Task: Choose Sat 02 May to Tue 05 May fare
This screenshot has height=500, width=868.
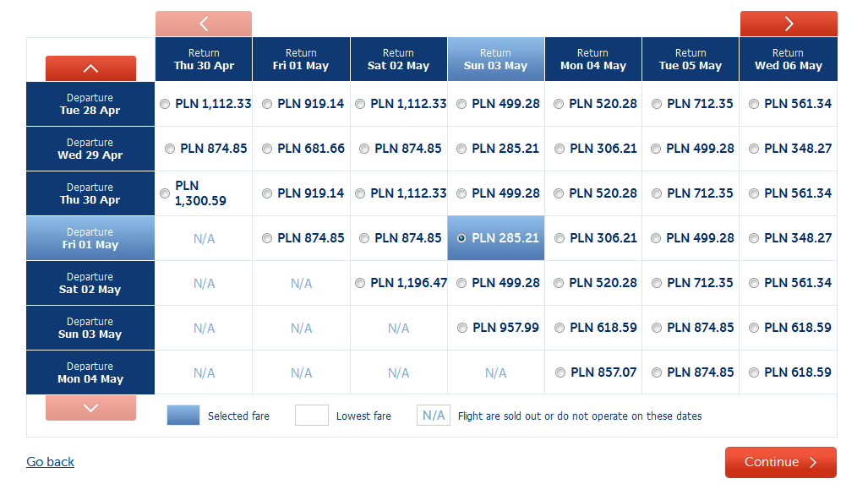Action: (657, 283)
